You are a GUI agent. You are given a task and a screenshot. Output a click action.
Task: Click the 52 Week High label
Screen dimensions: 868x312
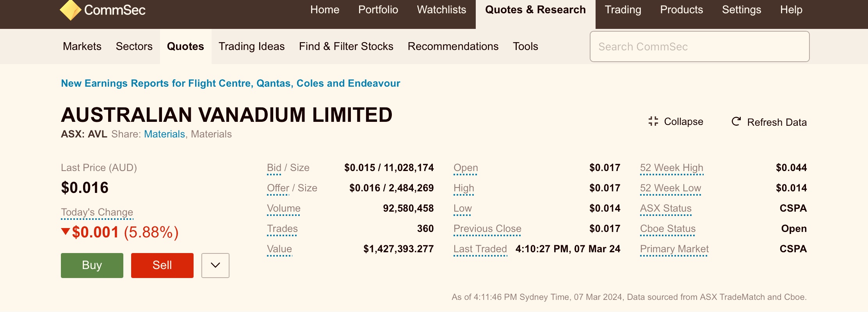[x=672, y=168]
